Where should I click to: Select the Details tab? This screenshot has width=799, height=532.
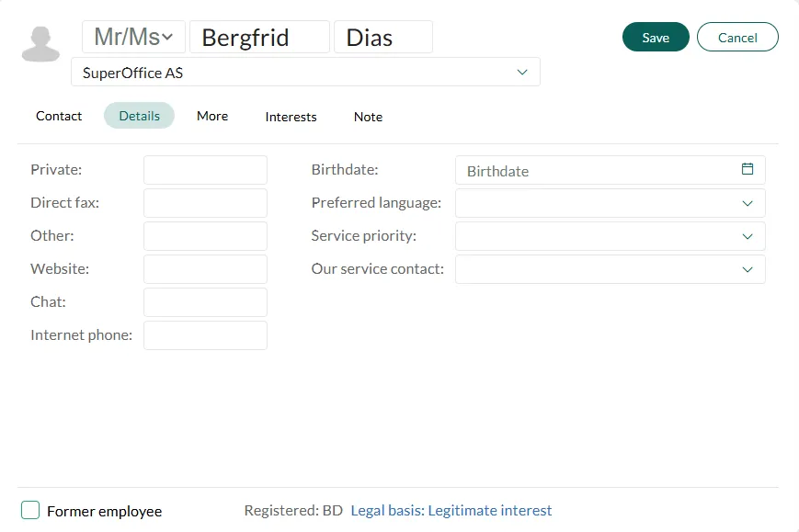click(139, 116)
